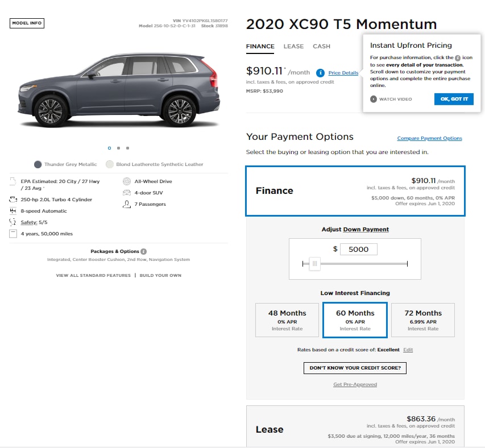Click the Safety rating icon
485x448 pixels.
(x=13, y=222)
